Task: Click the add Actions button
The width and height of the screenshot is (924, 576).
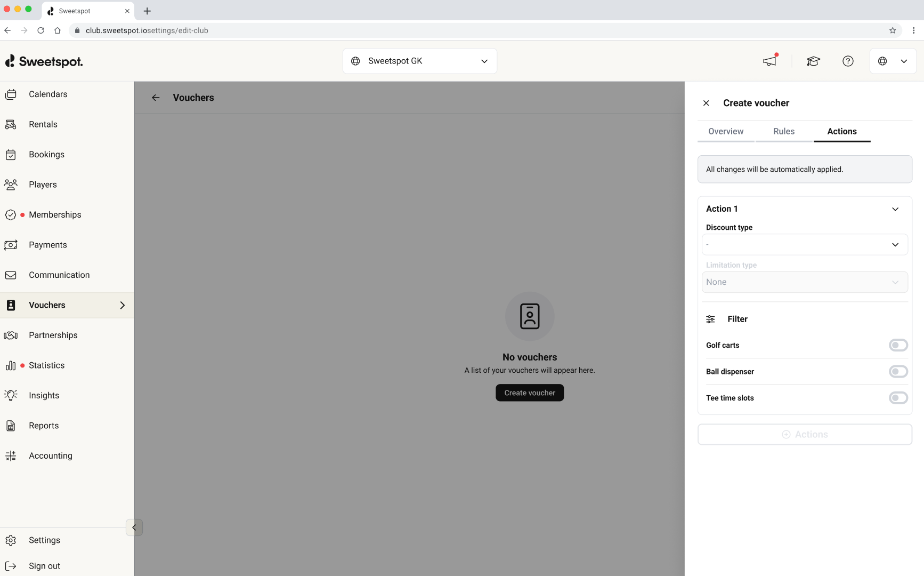Action: 805,435
